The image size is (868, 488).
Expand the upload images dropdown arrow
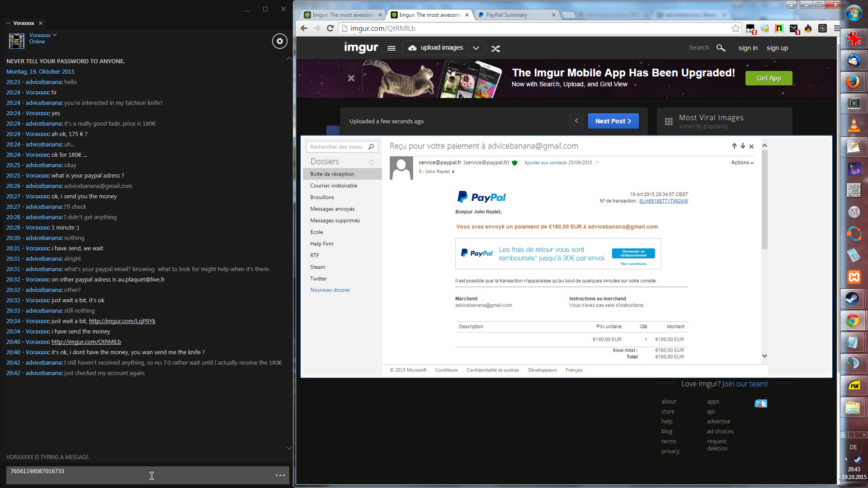click(x=476, y=48)
